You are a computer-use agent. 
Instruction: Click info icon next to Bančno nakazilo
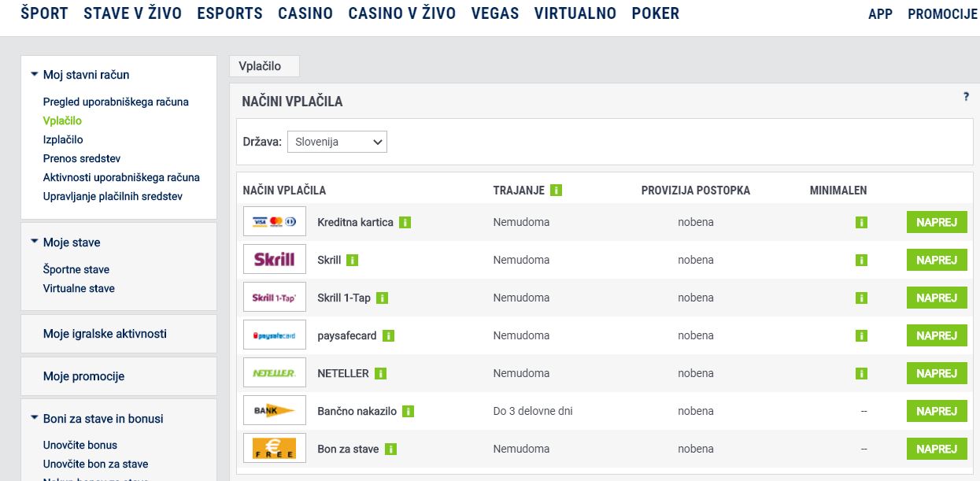tap(408, 412)
